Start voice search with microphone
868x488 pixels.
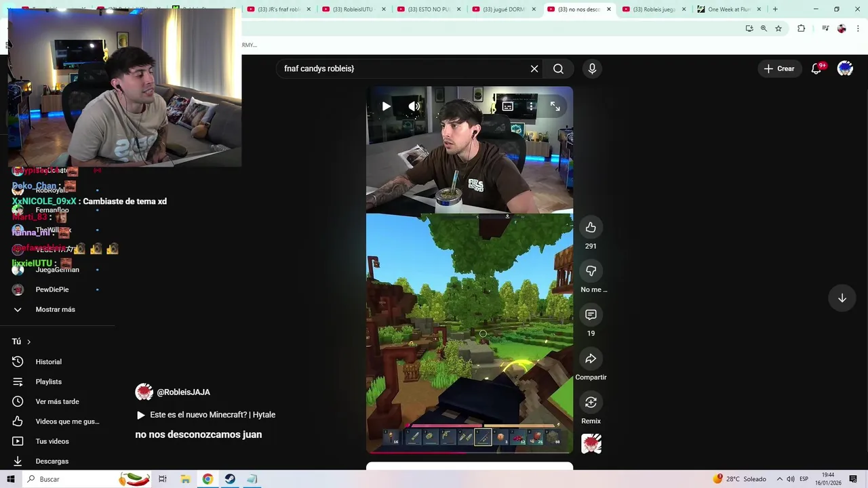pos(592,68)
